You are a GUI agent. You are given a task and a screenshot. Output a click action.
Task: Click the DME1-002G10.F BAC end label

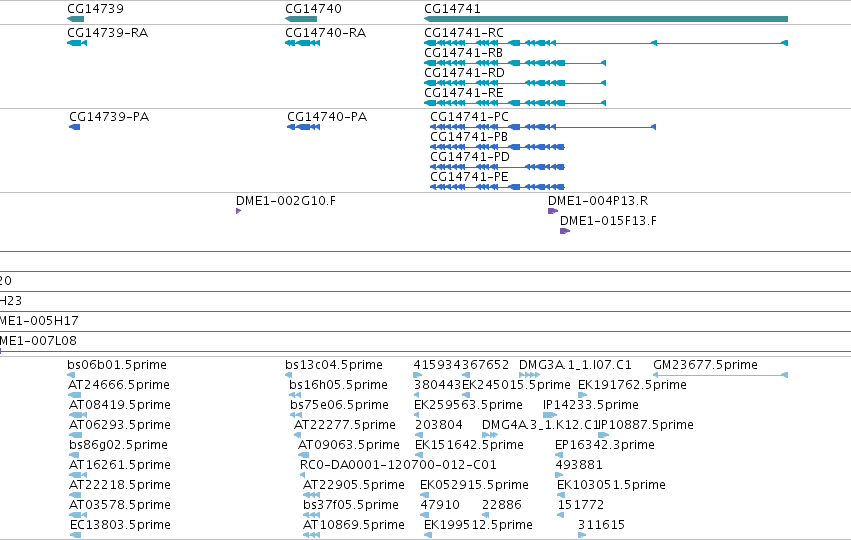point(286,201)
